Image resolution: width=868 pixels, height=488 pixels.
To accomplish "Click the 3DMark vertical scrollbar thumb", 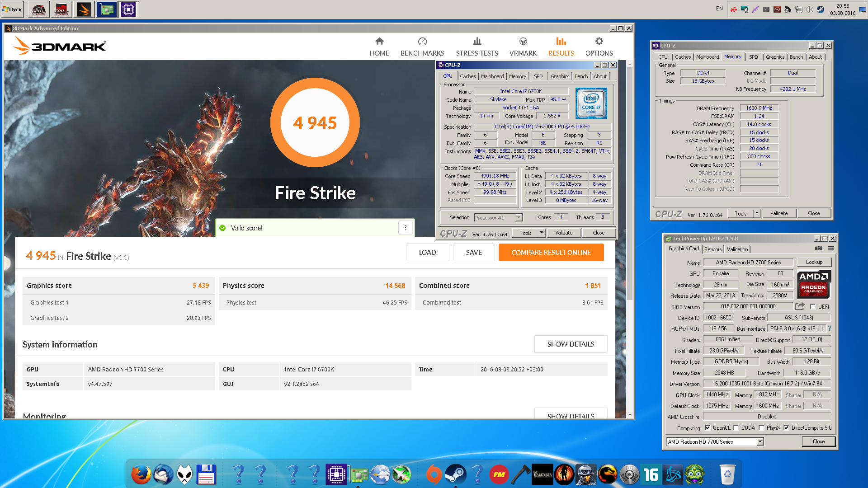I will [630, 184].
